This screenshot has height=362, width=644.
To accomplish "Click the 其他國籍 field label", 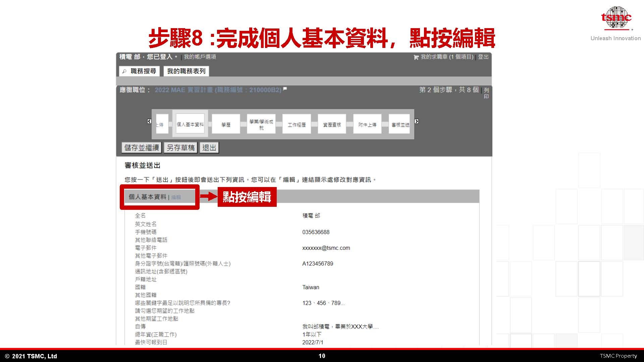I will click(146, 295).
